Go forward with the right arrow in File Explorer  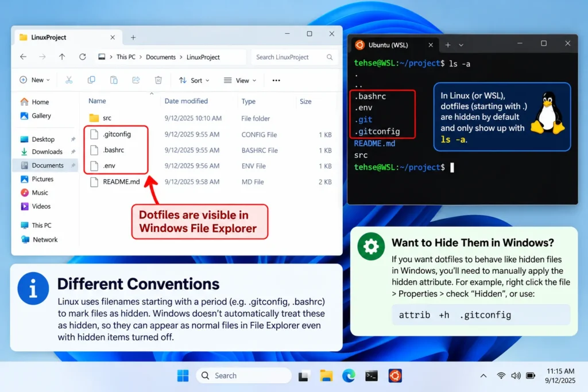[42, 57]
